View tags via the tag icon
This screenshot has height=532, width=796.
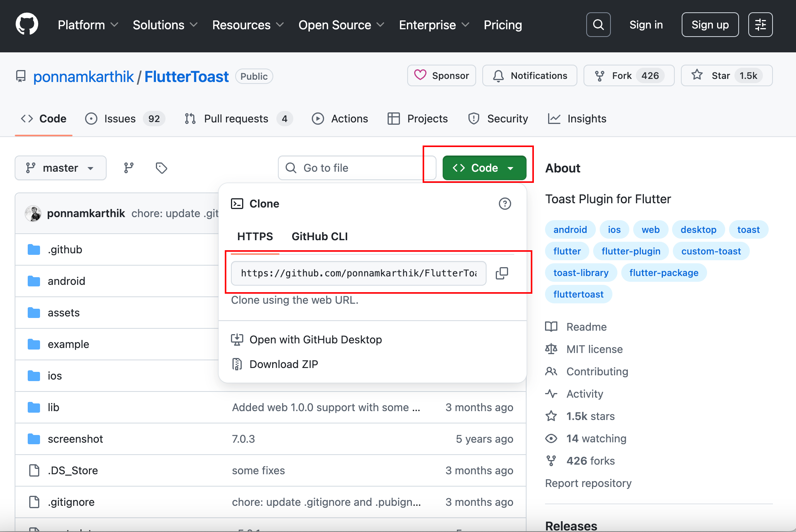click(161, 168)
